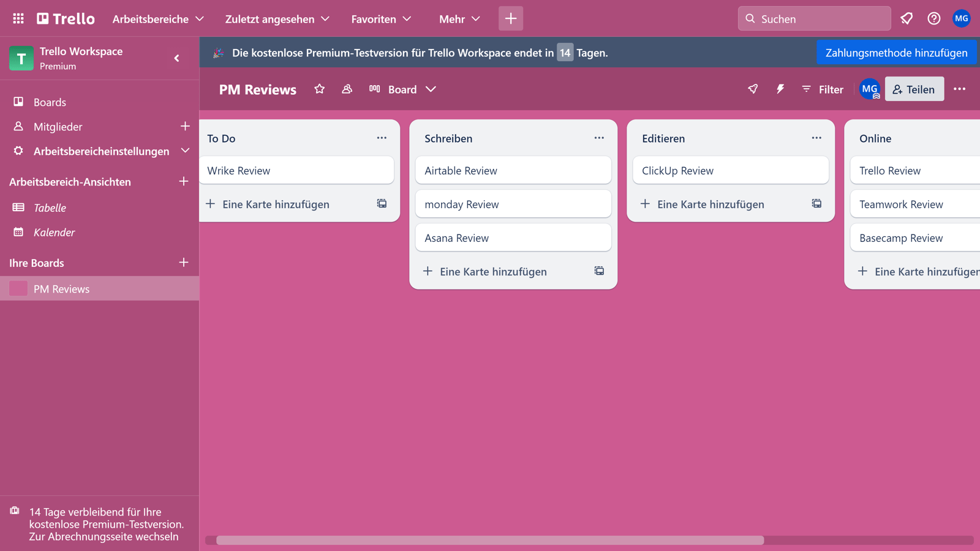Click the MG profile avatar
This screenshot has height=551, width=980.
[961, 18]
